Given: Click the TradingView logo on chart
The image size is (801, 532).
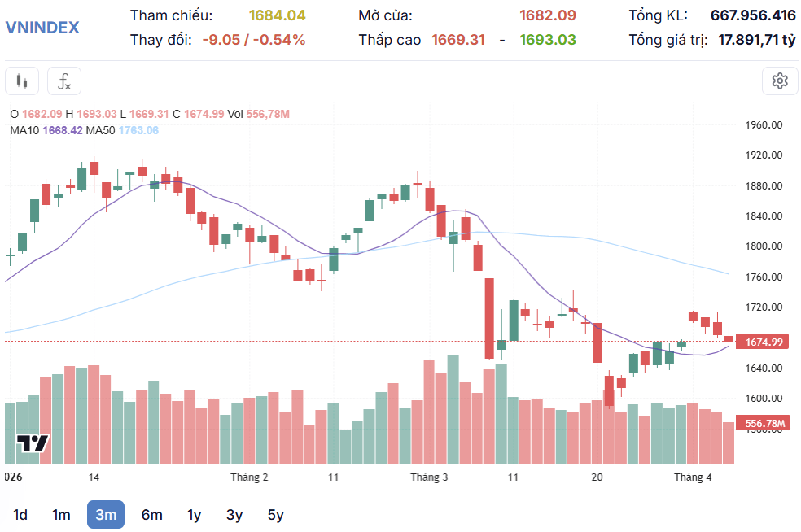Looking at the screenshot, I should 33,443.
